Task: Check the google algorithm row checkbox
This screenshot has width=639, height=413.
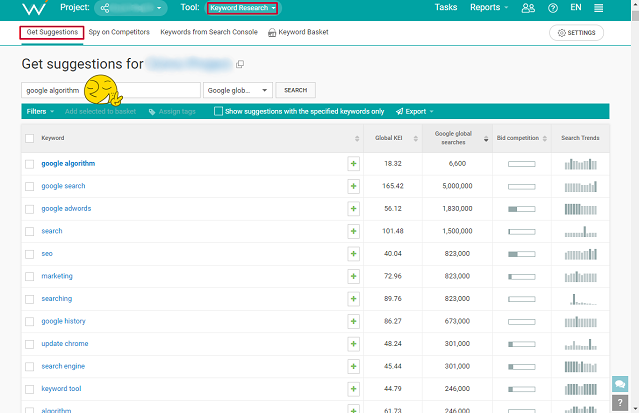Action: tap(29, 164)
